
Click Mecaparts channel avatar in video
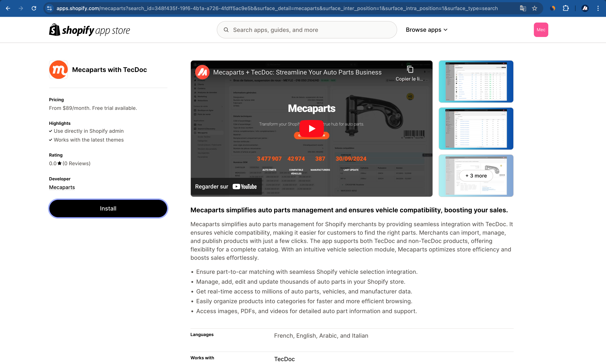202,72
